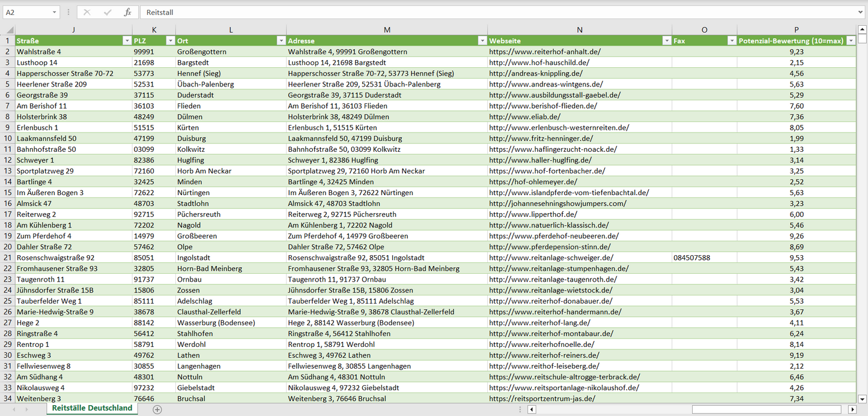Select the row 21 header
This screenshot has height=416, width=868.
8,258
